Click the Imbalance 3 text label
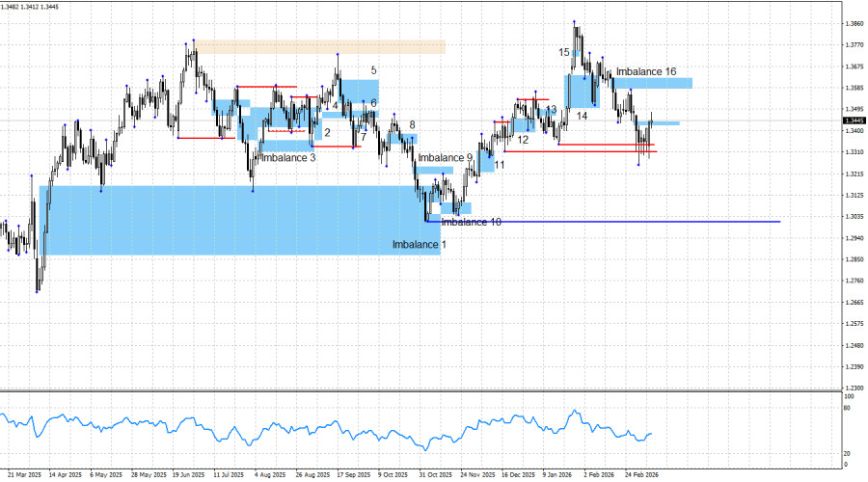 (x=287, y=157)
